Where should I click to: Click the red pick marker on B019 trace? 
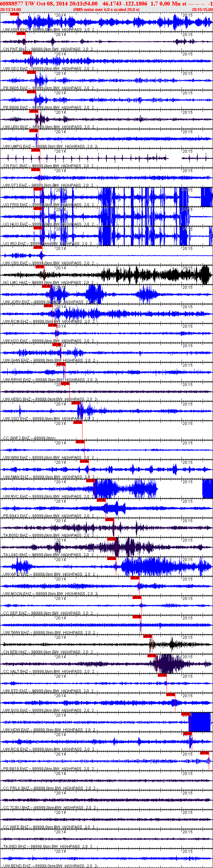[x=204, y=753]
